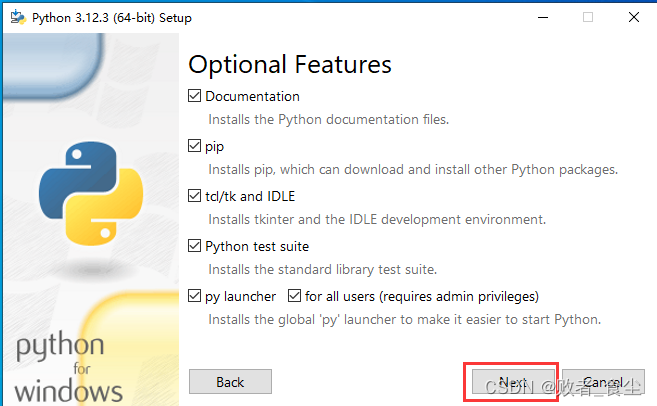Image resolution: width=657 pixels, height=406 pixels.
Task: Toggle the for all users checkbox
Action: [x=295, y=297]
